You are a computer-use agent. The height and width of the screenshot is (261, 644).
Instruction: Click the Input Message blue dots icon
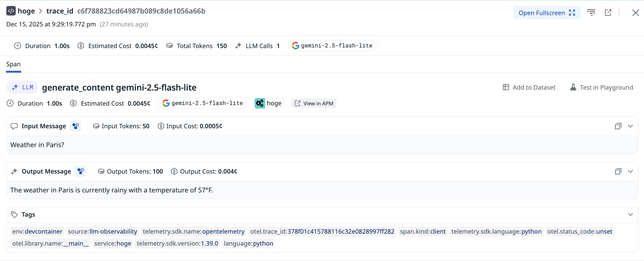tap(75, 126)
